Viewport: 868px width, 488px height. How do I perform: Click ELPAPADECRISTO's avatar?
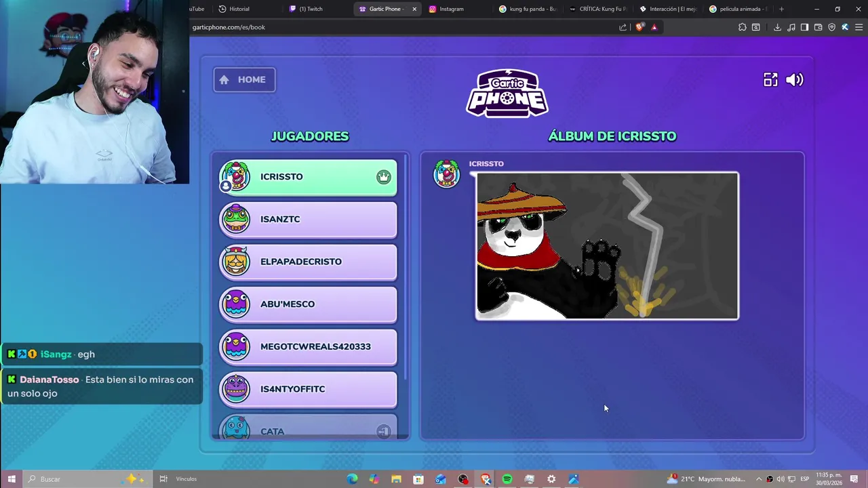(x=236, y=262)
